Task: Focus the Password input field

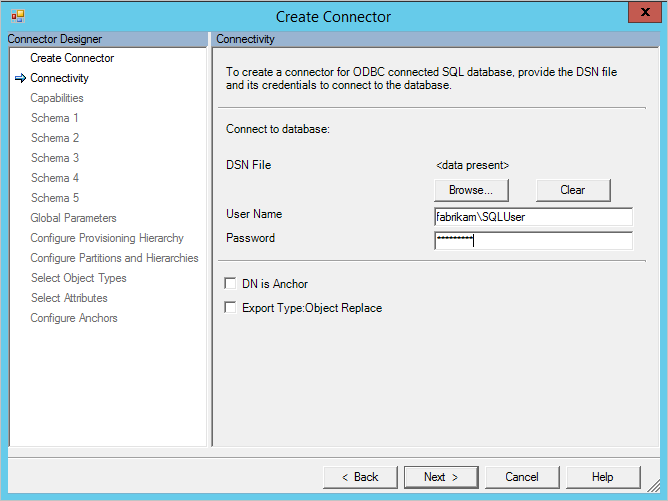Action: coord(533,241)
